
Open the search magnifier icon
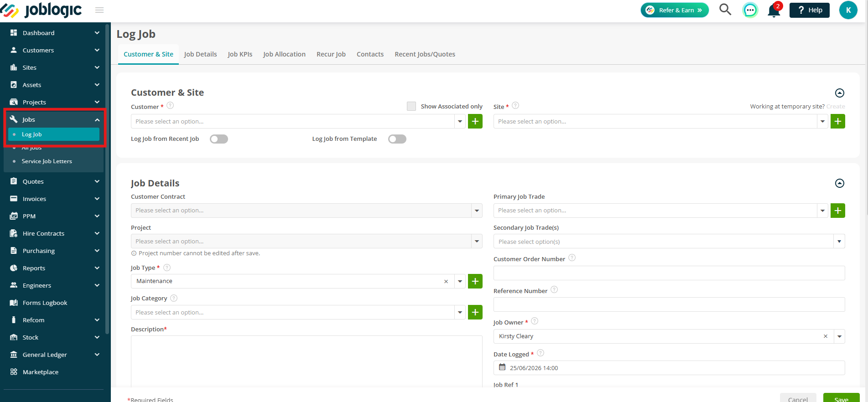click(725, 10)
